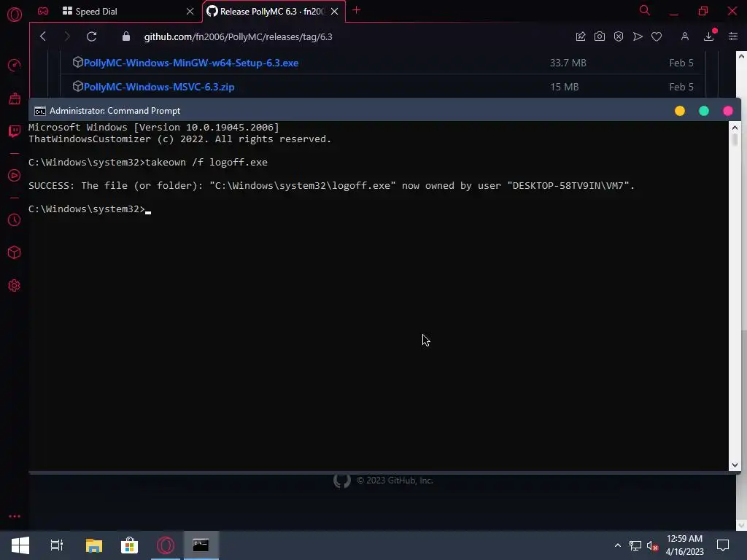Image resolution: width=747 pixels, height=560 pixels.
Task: Open Command Prompt window system icon
Action: click(x=40, y=111)
